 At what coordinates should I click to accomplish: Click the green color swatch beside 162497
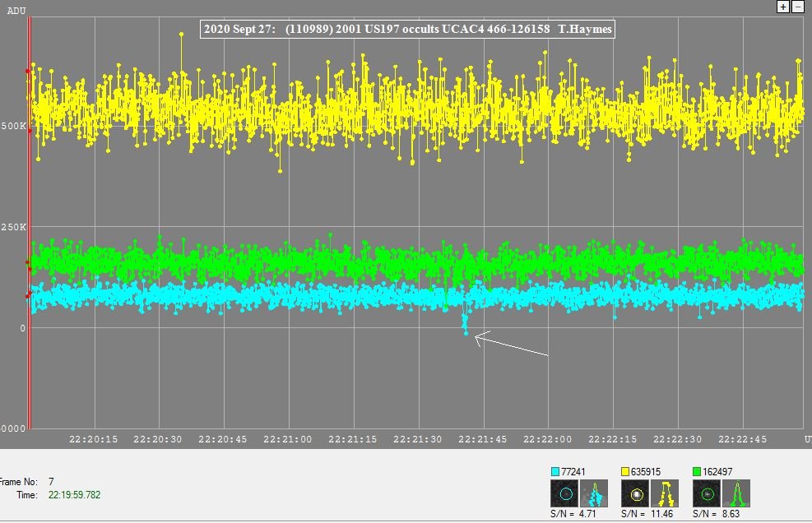point(697,472)
